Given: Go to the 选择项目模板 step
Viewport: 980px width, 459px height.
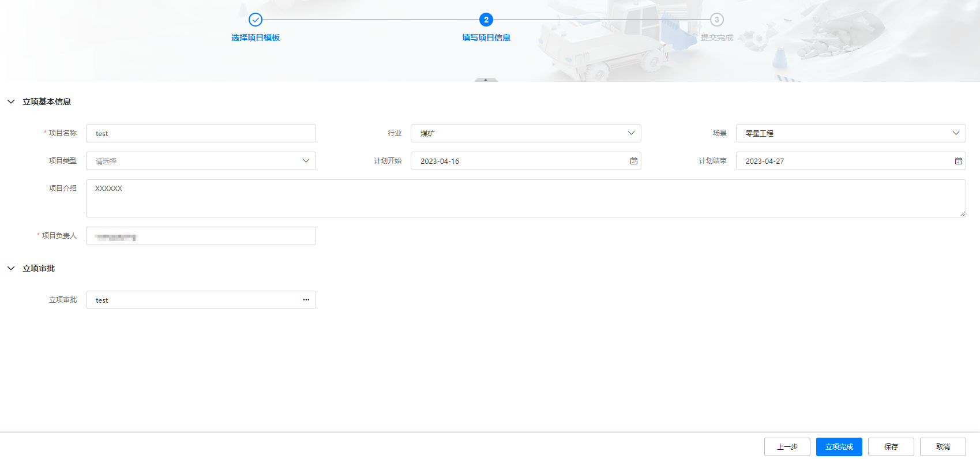Looking at the screenshot, I should [256, 37].
